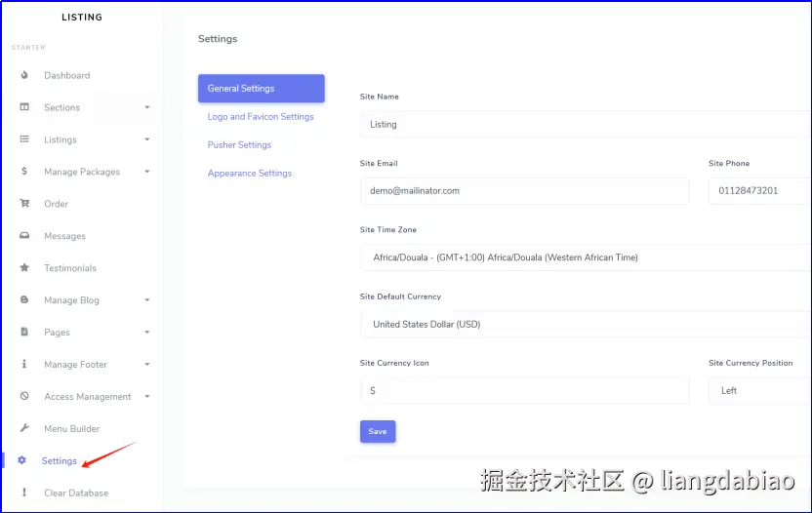Click the Menu Builder wrench icon

pos(24,428)
